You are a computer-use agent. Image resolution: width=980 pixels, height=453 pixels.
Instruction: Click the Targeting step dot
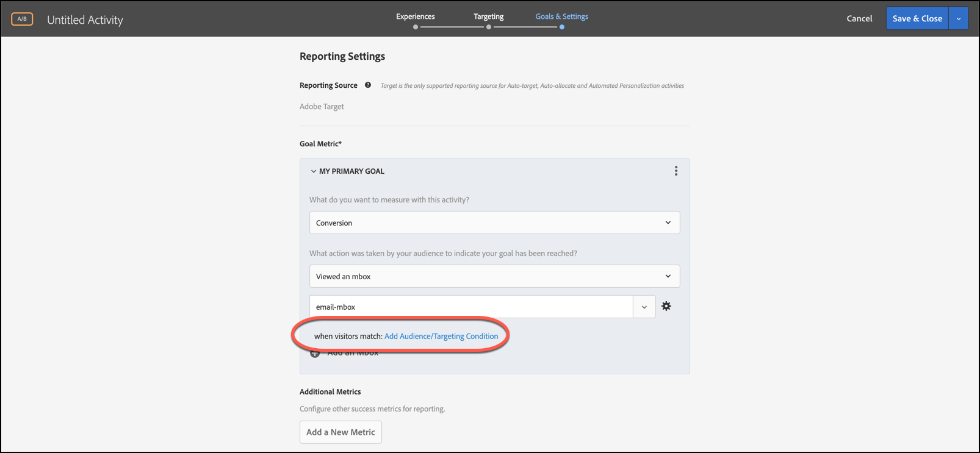[x=489, y=27]
